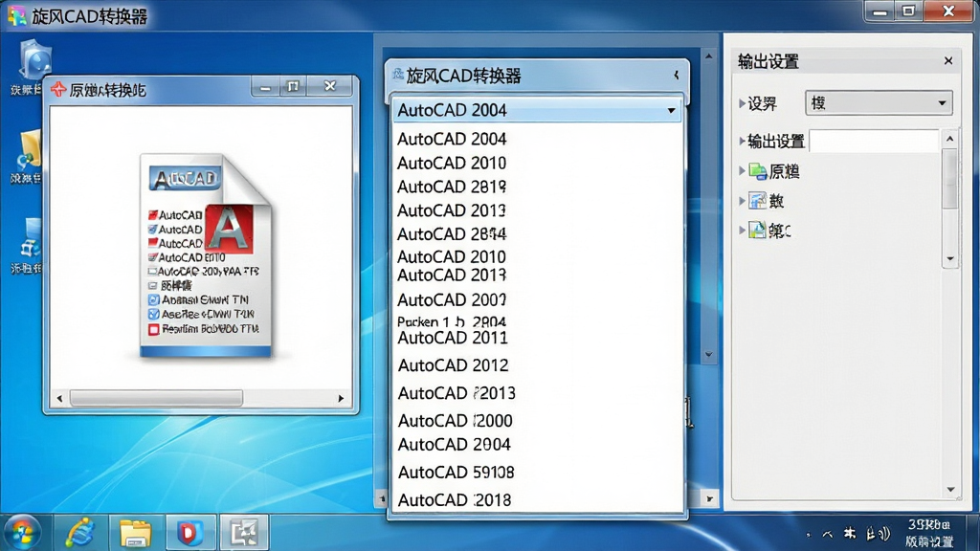The width and height of the screenshot is (980, 551).
Task: Click the output tree vertical scrollbar thumb
Action: pyautogui.click(x=950, y=179)
